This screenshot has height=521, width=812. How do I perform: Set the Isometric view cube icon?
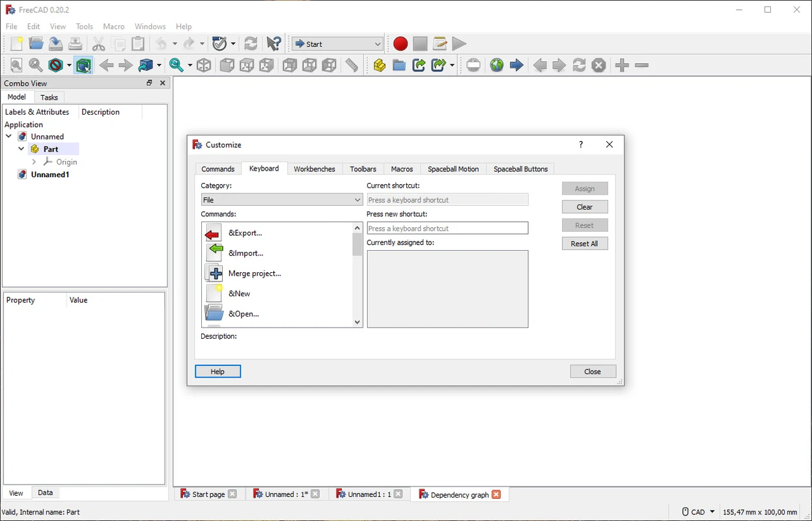pyautogui.click(x=204, y=65)
